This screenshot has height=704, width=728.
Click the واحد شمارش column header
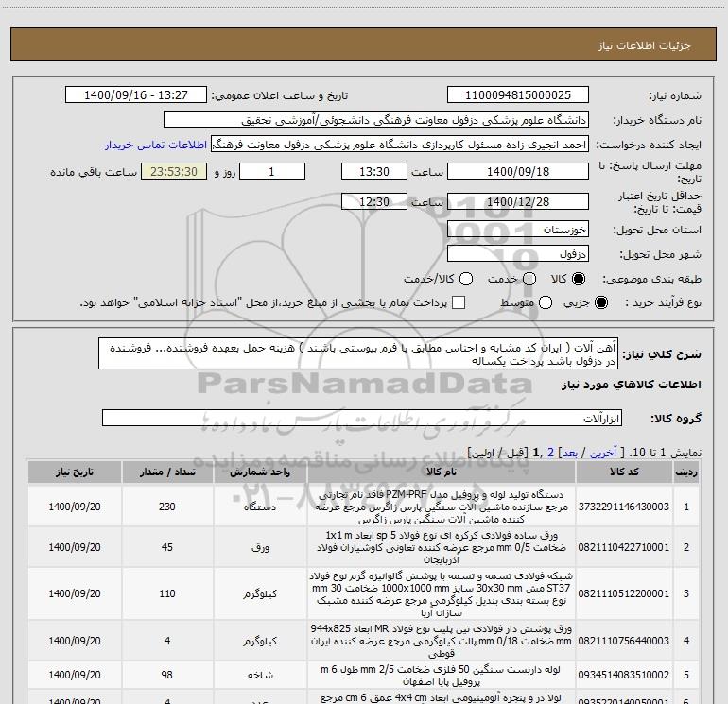coord(260,472)
